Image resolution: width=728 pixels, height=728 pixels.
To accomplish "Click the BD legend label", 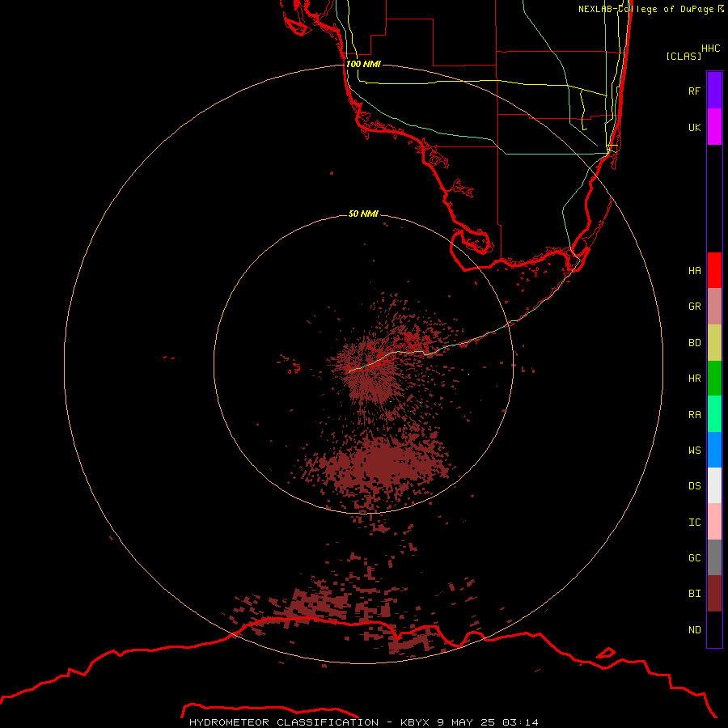I will pos(694,343).
